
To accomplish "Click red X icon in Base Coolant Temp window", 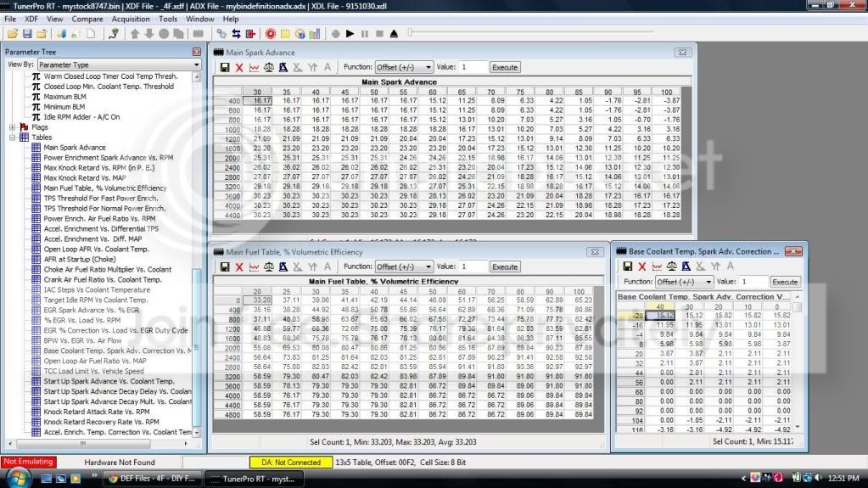I will click(x=642, y=266).
